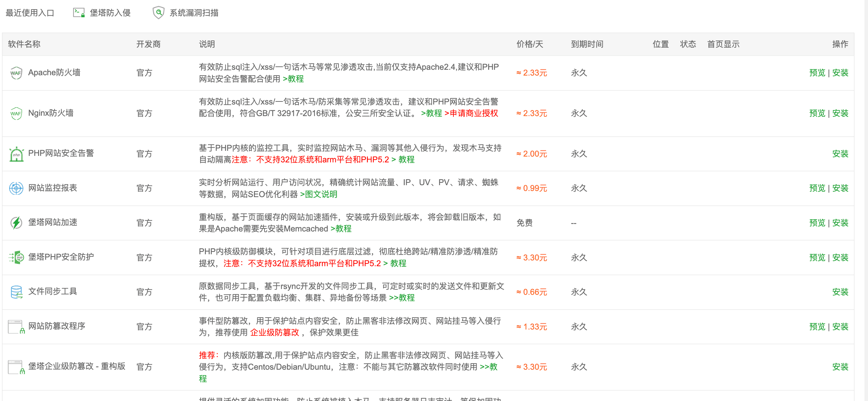
Task: Click the Apache防火墙 name
Action: tap(54, 73)
